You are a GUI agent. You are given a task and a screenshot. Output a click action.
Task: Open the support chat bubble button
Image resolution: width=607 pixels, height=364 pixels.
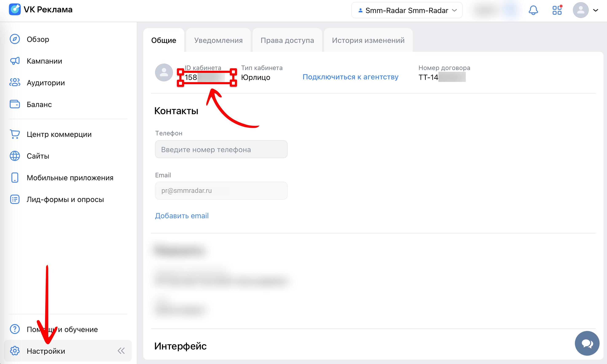coord(587,343)
